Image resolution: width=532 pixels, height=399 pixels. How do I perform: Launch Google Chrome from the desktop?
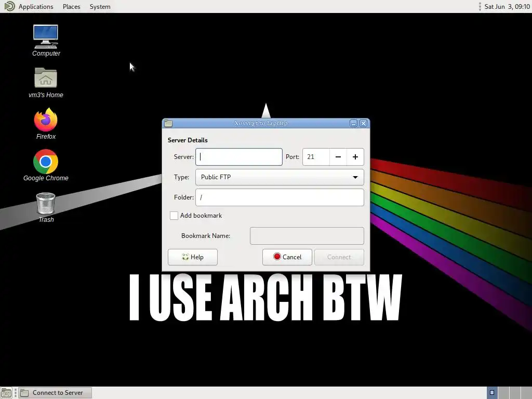tap(46, 165)
